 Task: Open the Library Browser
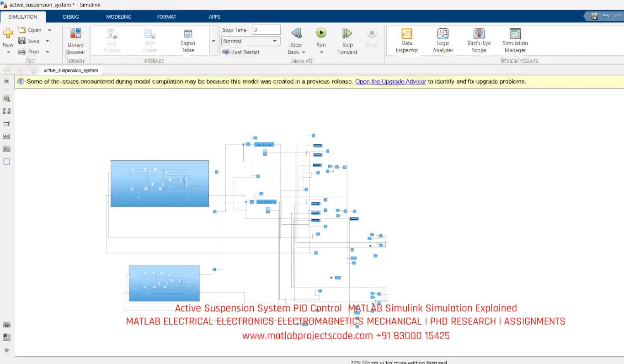[75, 41]
